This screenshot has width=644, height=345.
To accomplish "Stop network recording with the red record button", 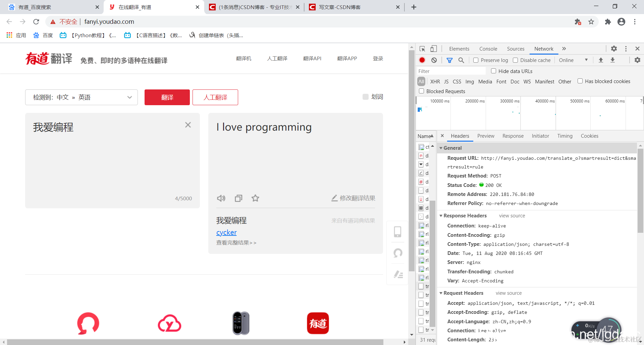I will click(x=422, y=60).
